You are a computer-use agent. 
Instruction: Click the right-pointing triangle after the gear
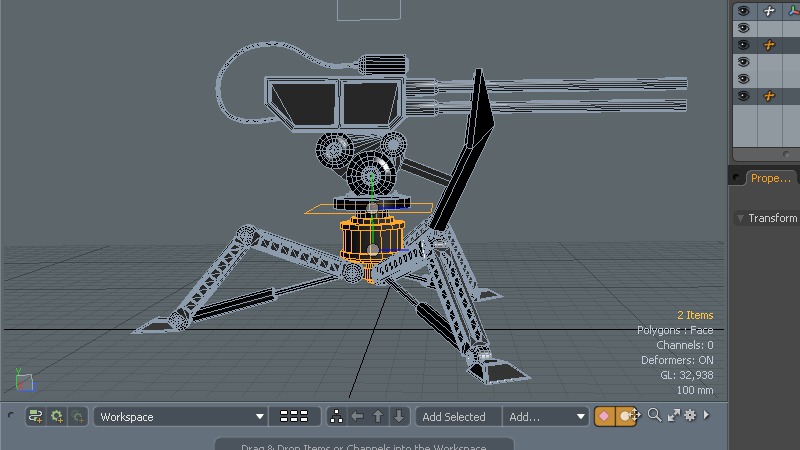coord(707,415)
